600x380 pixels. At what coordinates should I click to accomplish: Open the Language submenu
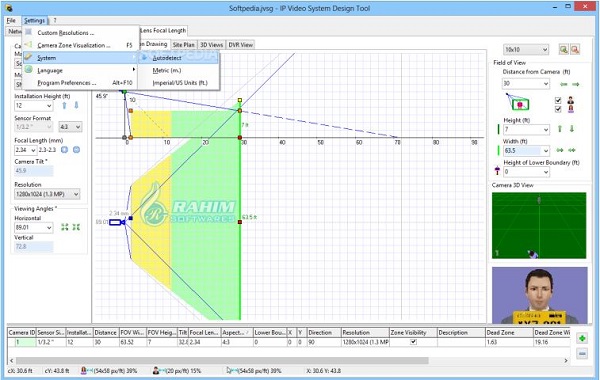[80, 70]
